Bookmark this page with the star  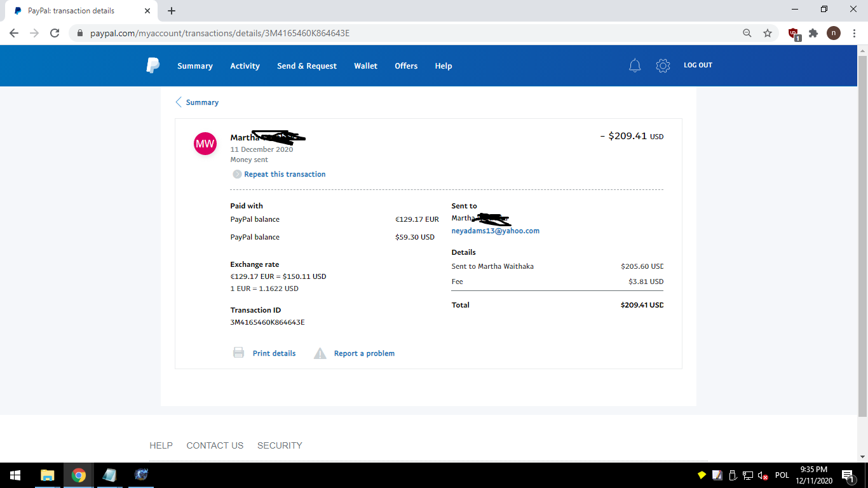768,33
